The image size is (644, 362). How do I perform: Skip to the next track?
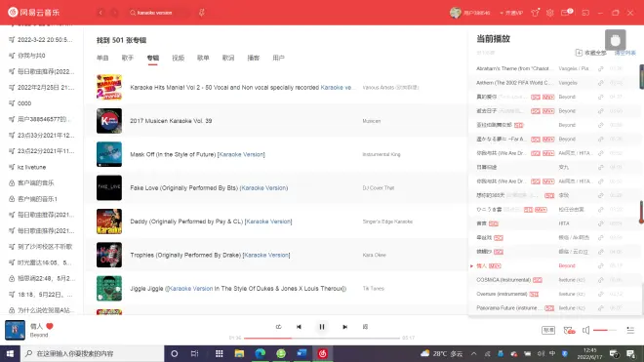tap(345, 327)
